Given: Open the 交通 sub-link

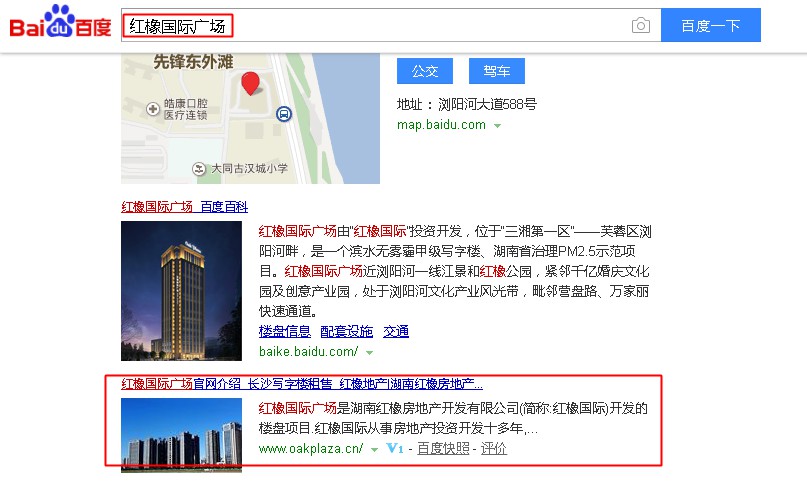Looking at the screenshot, I should (x=396, y=331).
